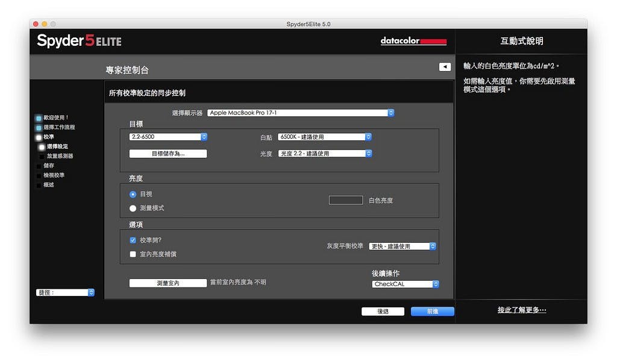Select the 測量模式 radio button
Image resolution: width=617 pixels, height=364 pixels.
click(133, 208)
